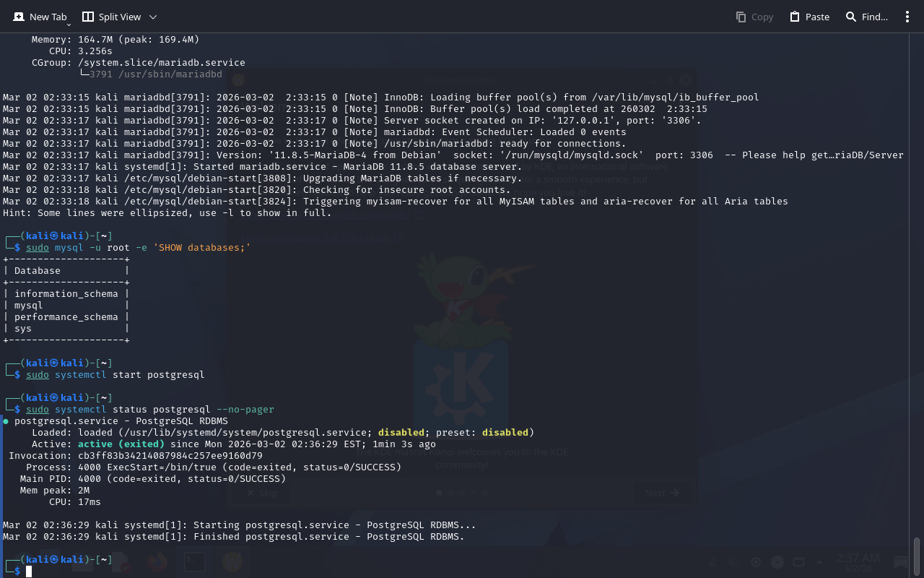The height and width of the screenshot is (578, 924).
Task: Click the New Tab plus icon
Action: (19, 17)
